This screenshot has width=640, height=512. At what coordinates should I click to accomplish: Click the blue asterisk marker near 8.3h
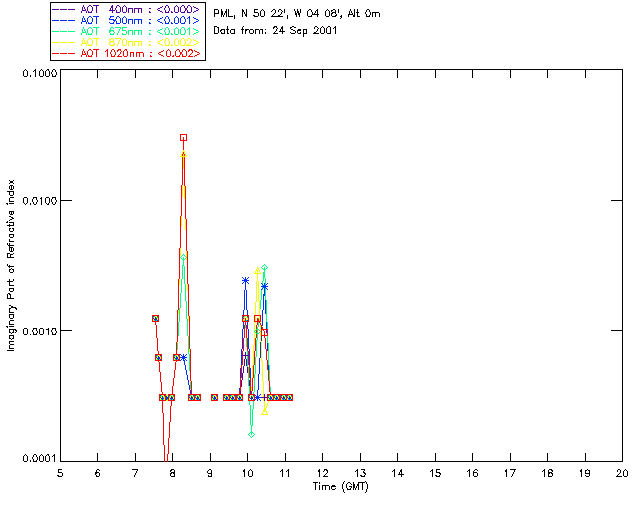coord(183,358)
